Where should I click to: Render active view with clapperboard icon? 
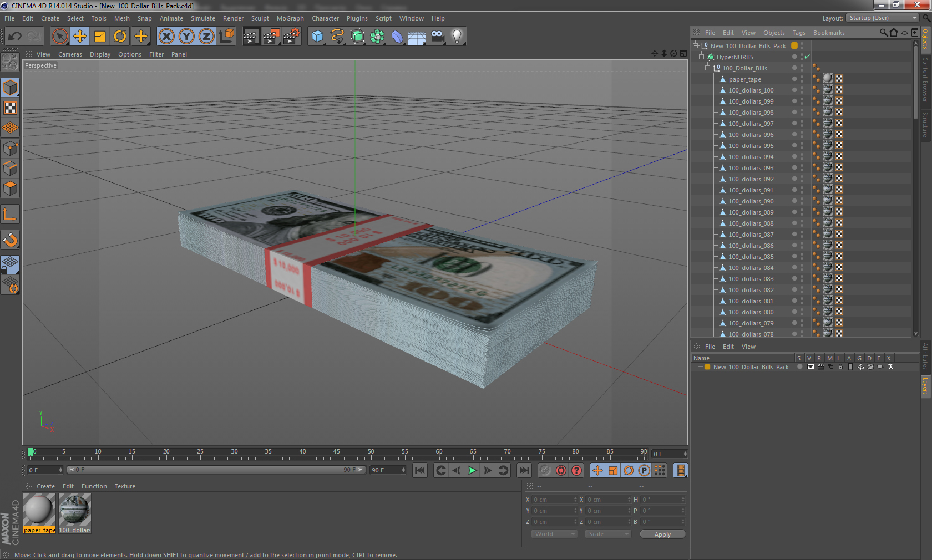click(x=251, y=37)
